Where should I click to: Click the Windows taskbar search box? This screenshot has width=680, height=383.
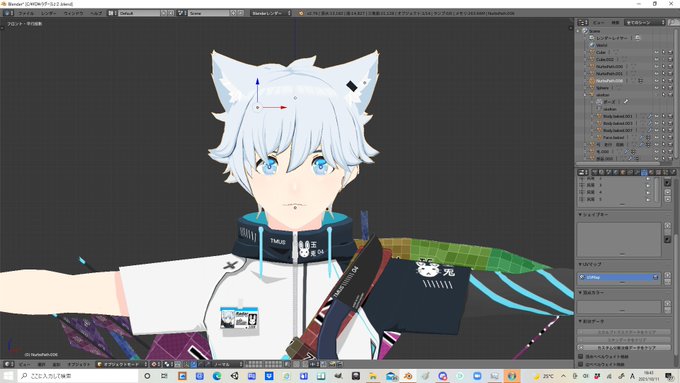pos(78,376)
